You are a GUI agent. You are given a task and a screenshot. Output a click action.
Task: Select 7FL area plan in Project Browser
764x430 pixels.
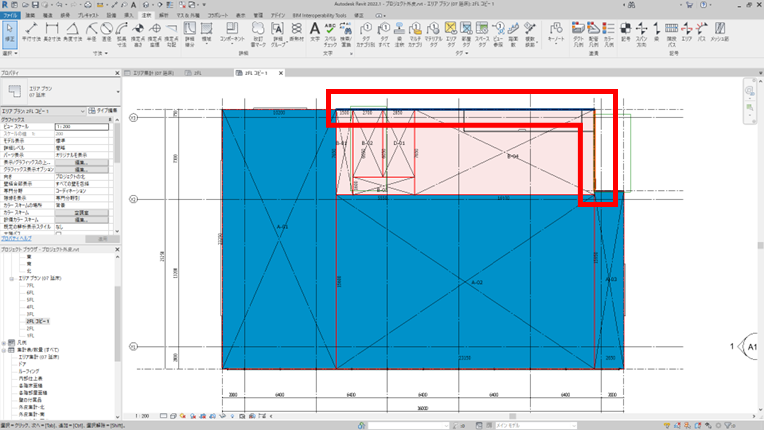pyautogui.click(x=30, y=285)
